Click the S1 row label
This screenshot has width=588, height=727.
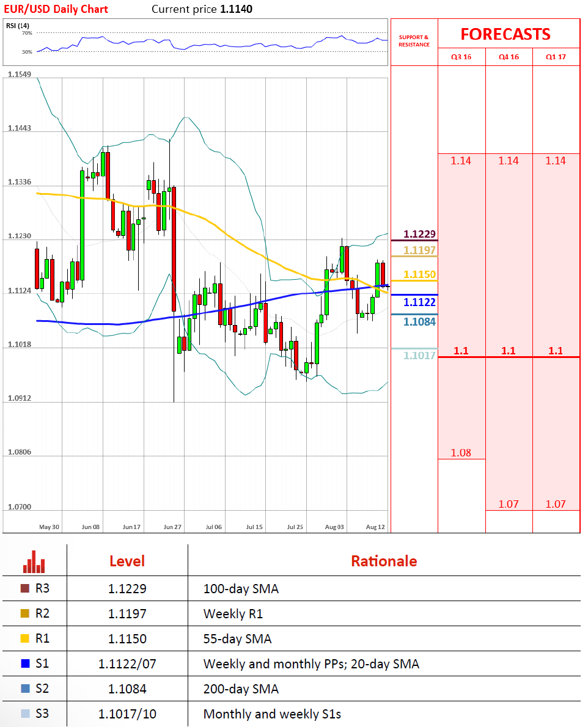tap(42, 663)
